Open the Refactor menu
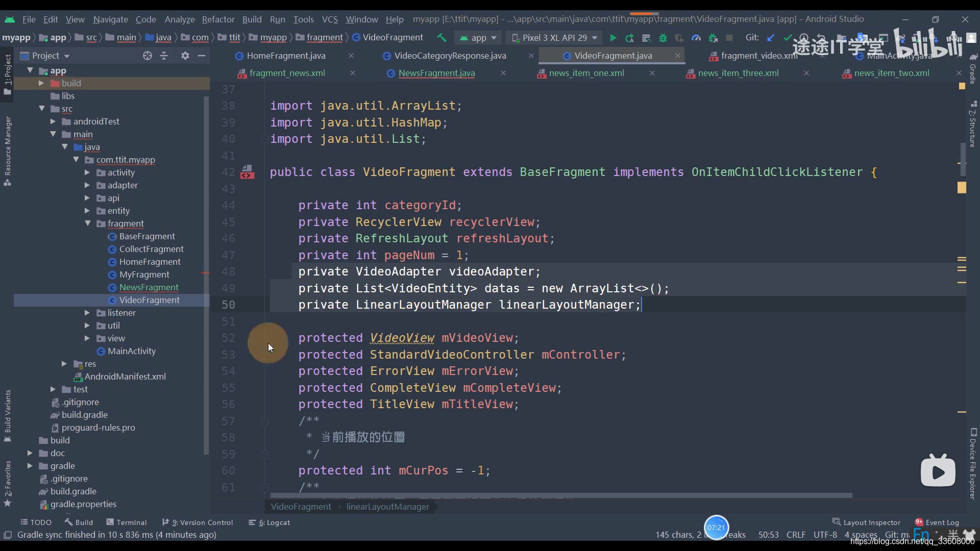This screenshot has height=551, width=980. [218, 19]
